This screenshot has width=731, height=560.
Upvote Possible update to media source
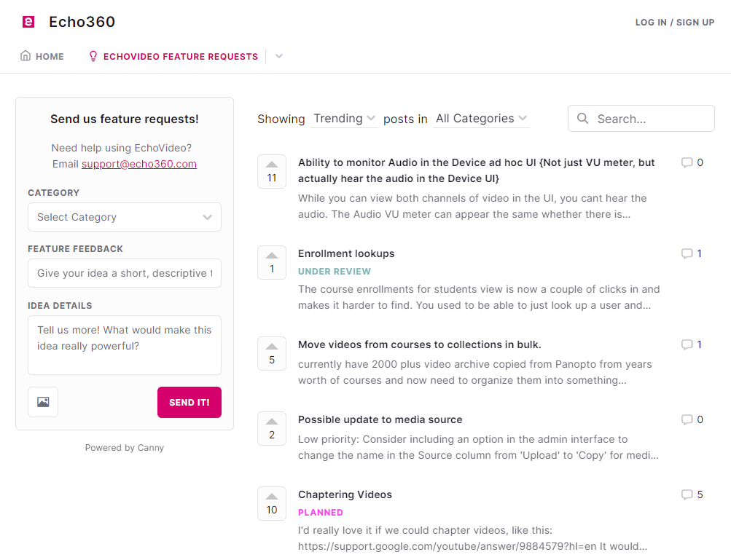tap(272, 429)
